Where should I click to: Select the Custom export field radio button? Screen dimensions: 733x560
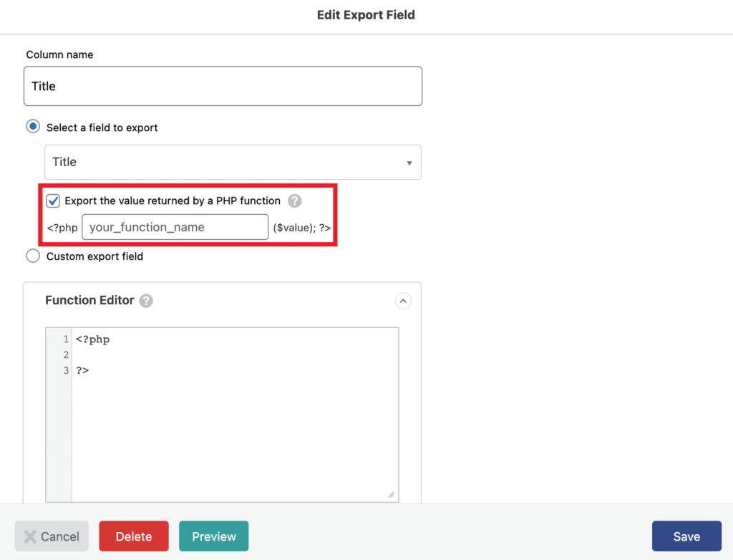pos(32,256)
